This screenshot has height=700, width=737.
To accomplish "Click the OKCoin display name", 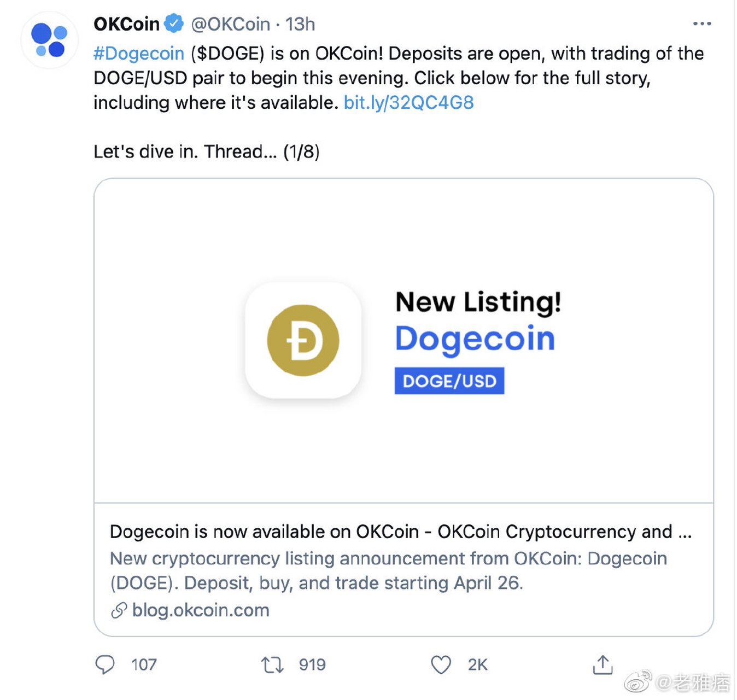I will [x=126, y=24].
